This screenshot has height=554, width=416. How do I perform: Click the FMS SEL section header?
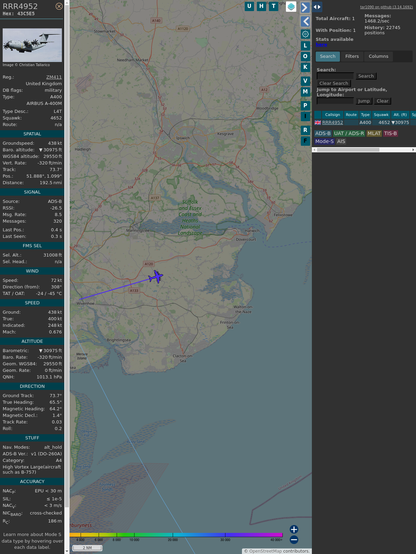[32, 246]
